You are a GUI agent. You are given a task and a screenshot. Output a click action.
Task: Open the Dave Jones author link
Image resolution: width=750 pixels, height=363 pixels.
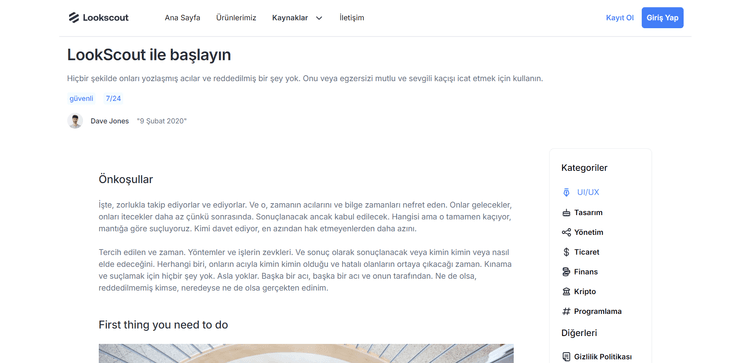pyautogui.click(x=110, y=121)
